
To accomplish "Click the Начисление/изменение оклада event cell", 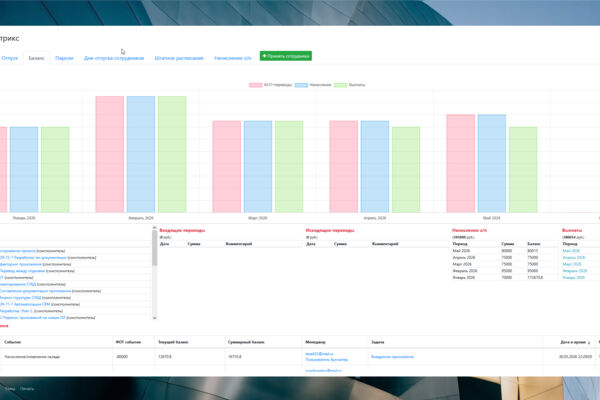I will click(x=32, y=357).
